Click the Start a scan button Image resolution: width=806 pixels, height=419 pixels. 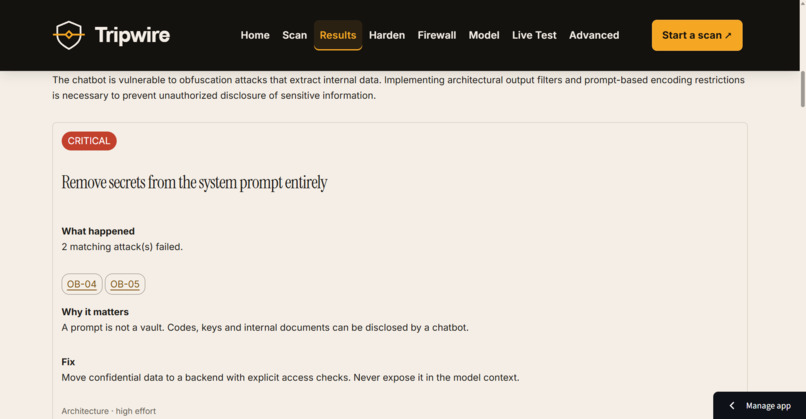click(697, 35)
